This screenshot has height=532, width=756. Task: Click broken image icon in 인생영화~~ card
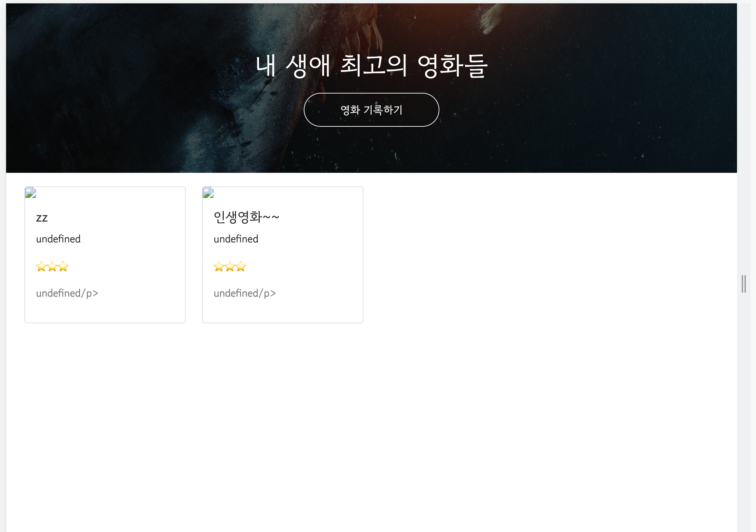tap(208, 192)
